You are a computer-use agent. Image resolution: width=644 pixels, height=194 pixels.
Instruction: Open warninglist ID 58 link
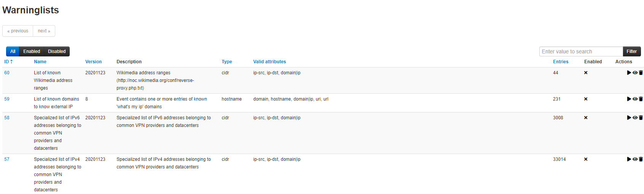click(x=7, y=118)
